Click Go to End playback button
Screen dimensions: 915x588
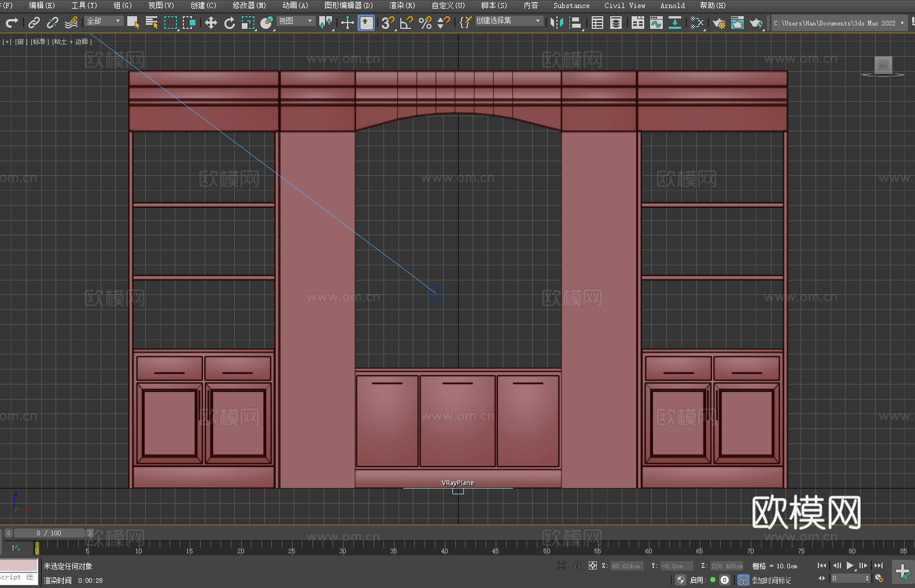[x=879, y=565]
